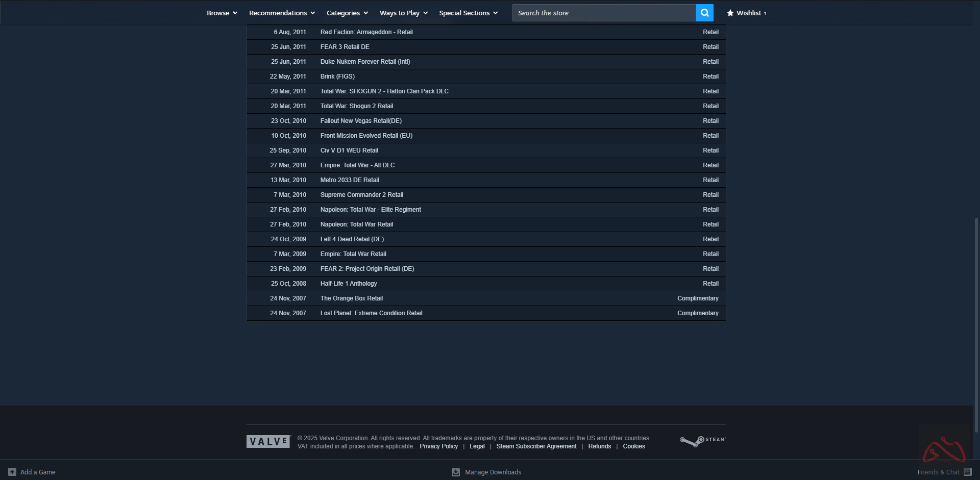Open the Privacy Policy link
980x480 pixels.
(x=438, y=446)
